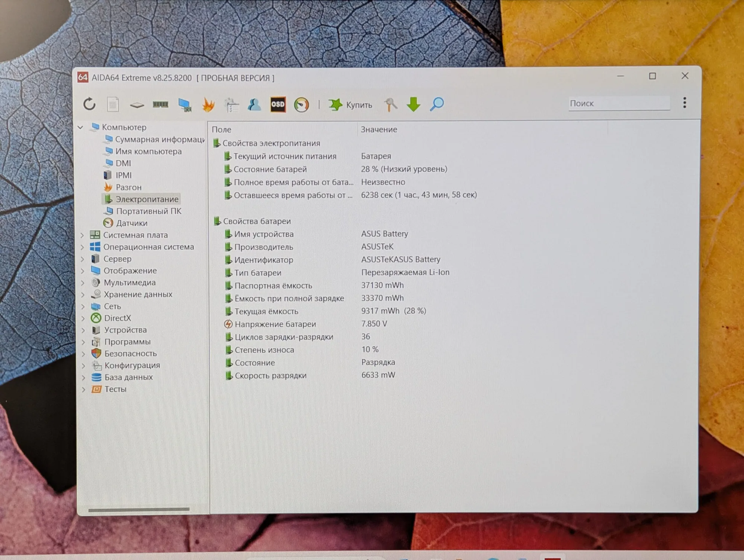Click the sidebar horizontal scrollbar

pyautogui.click(x=139, y=509)
